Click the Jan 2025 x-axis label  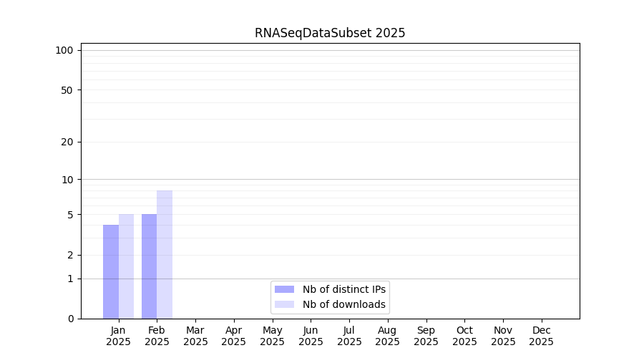tap(119, 336)
